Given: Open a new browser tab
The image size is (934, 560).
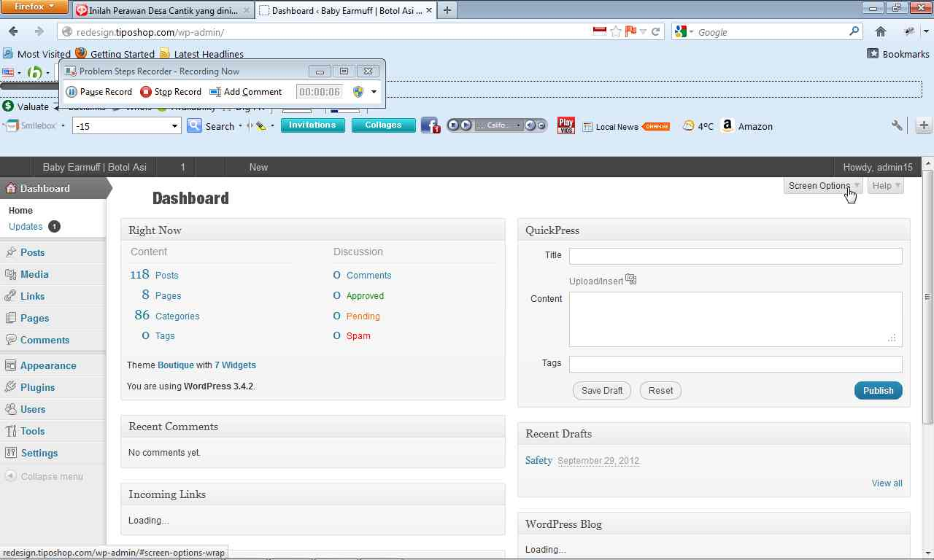Looking at the screenshot, I should tap(447, 10).
